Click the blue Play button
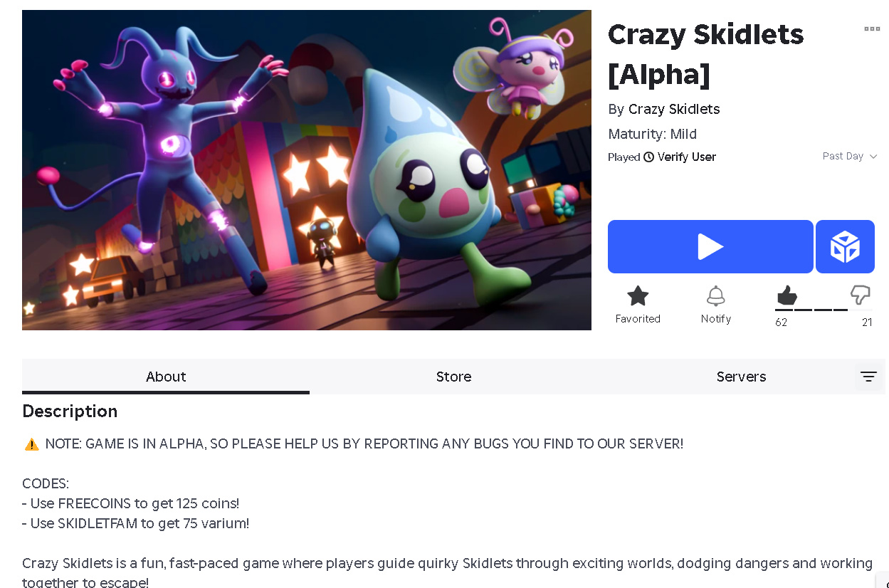889x588 pixels. tap(710, 247)
